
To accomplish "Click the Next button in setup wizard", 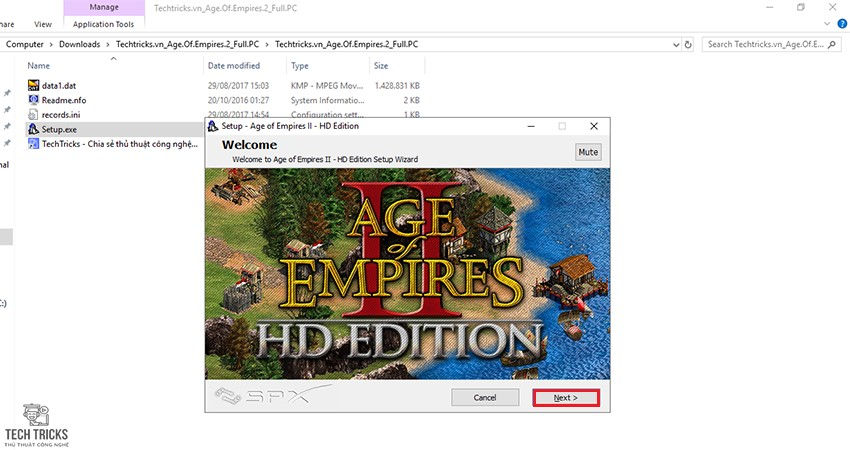I will click(x=566, y=397).
